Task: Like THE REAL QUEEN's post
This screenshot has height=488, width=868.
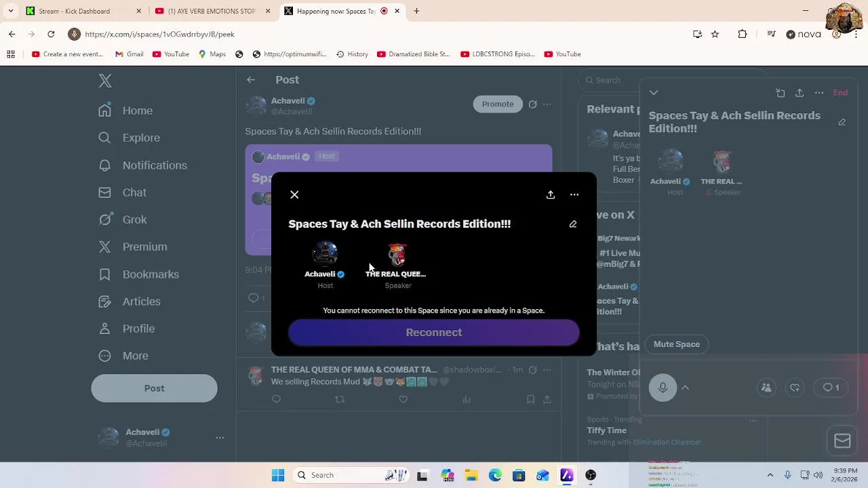Action: coord(403,400)
